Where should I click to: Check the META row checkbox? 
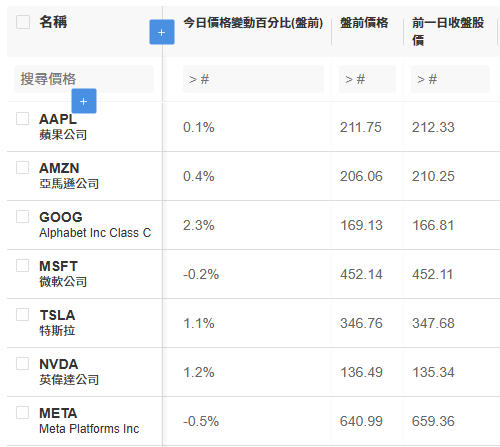[23, 412]
